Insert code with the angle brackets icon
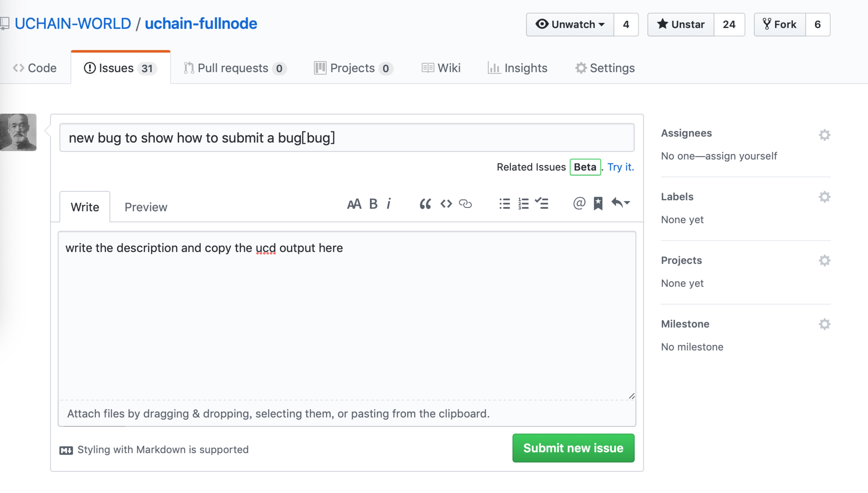 point(446,204)
